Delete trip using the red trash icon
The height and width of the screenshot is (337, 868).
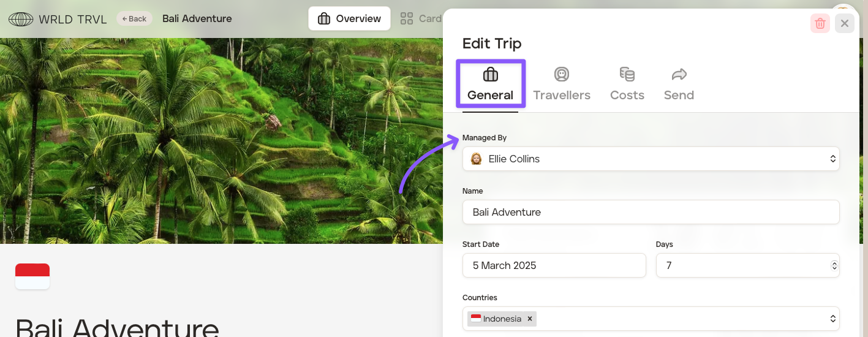point(820,23)
